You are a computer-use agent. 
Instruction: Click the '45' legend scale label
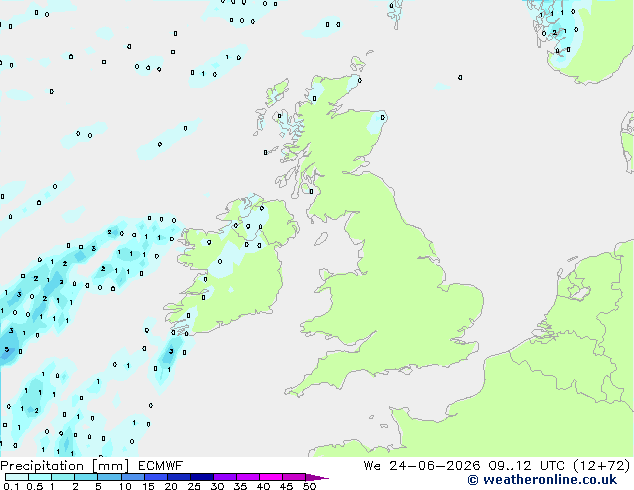click(286, 486)
